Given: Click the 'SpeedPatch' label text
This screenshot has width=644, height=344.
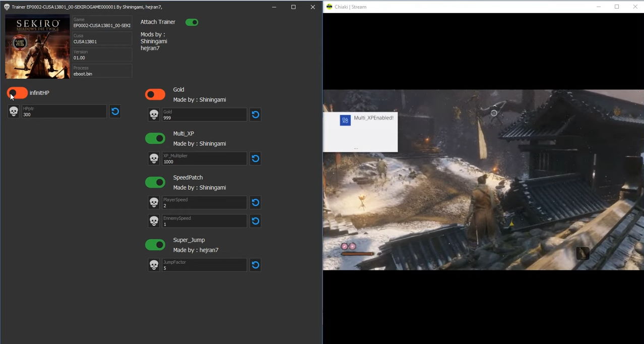Looking at the screenshot, I should 188,178.
